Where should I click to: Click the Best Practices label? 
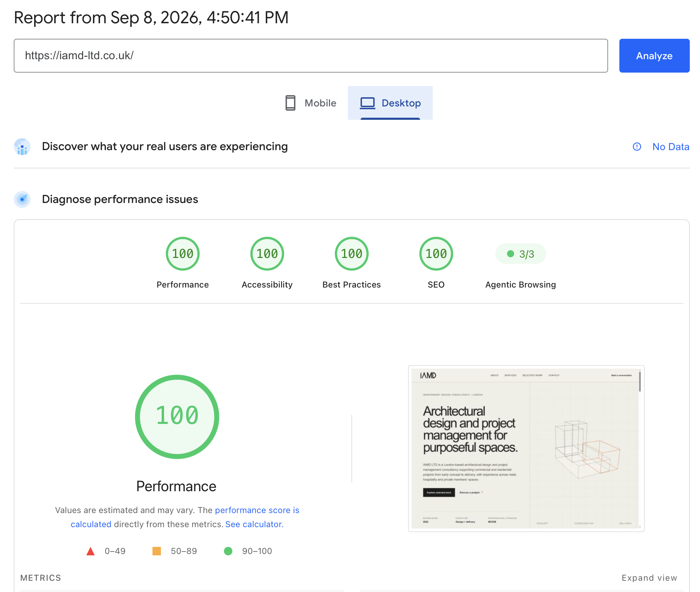pyautogui.click(x=352, y=285)
